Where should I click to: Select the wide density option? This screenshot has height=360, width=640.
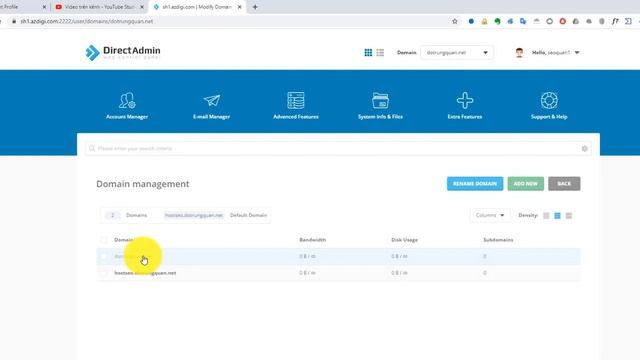[x=569, y=216]
